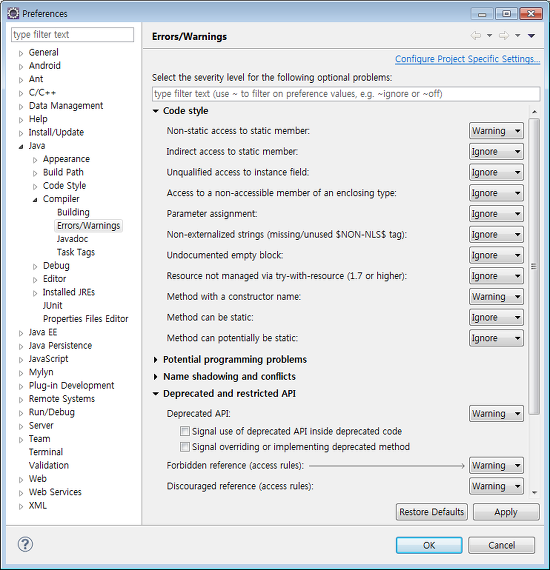Select Errors/Warnings in the tree
Viewport: 550px width, 570px height.
(88, 226)
